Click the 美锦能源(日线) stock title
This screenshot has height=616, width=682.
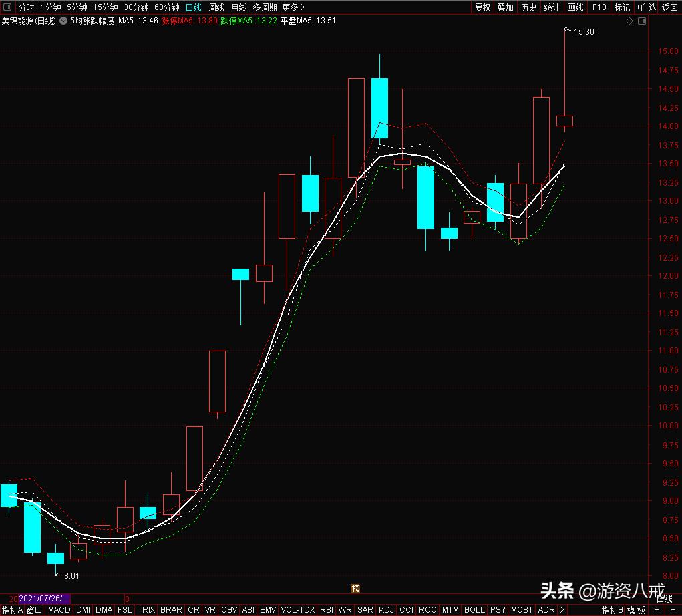pos(29,21)
